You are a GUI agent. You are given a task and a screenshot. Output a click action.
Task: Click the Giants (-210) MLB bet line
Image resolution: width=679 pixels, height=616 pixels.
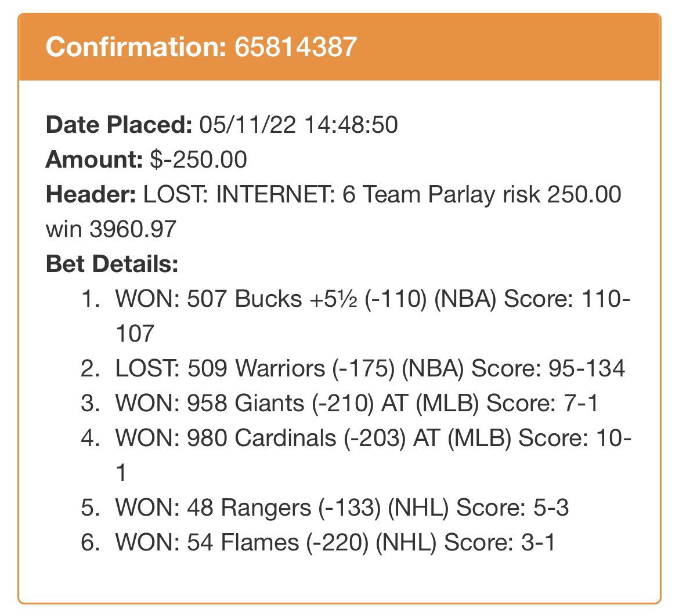pyautogui.click(x=356, y=403)
